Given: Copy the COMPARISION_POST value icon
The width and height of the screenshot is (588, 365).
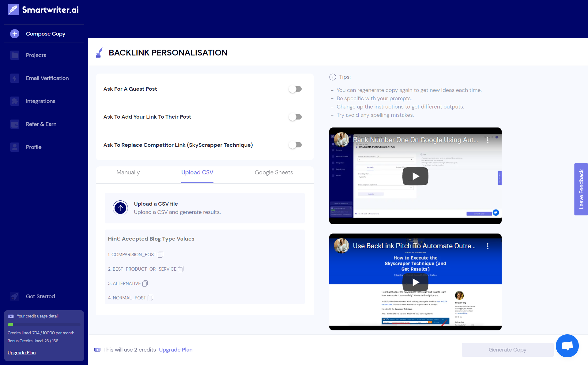Looking at the screenshot, I should pyautogui.click(x=160, y=255).
